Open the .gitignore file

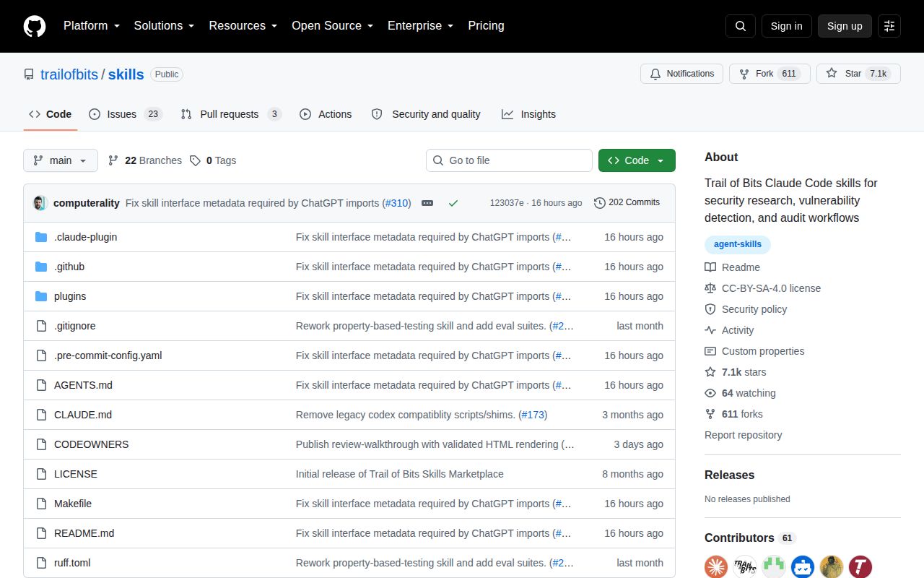[x=75, y=326]
